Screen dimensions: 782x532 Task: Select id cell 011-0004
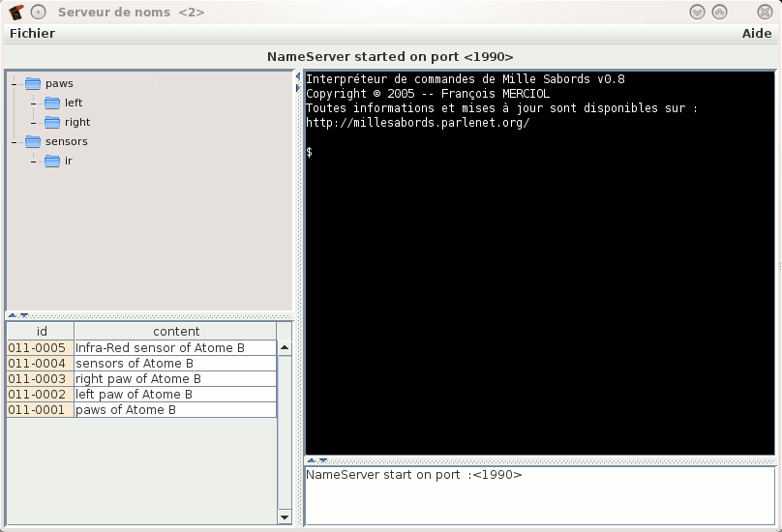(x=41, y=364)
